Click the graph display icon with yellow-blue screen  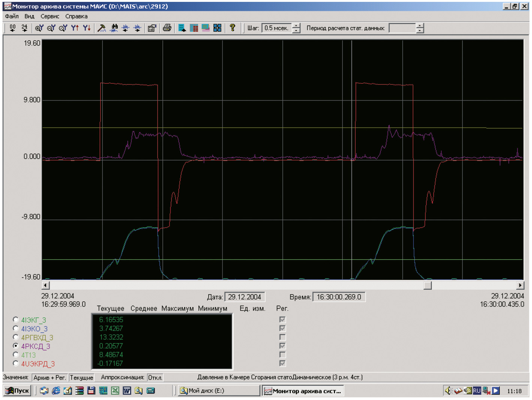(206, 28)
